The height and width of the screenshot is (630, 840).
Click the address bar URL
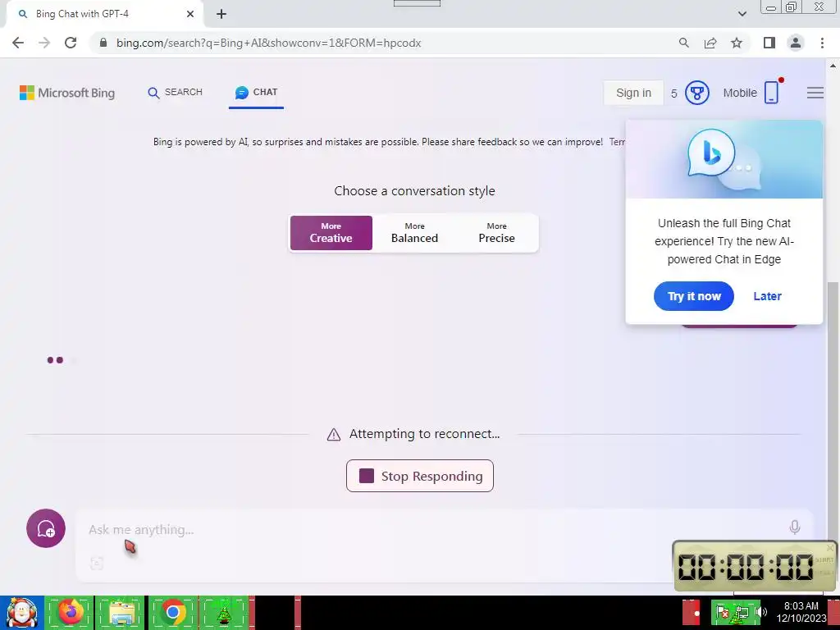pos(268,43)
